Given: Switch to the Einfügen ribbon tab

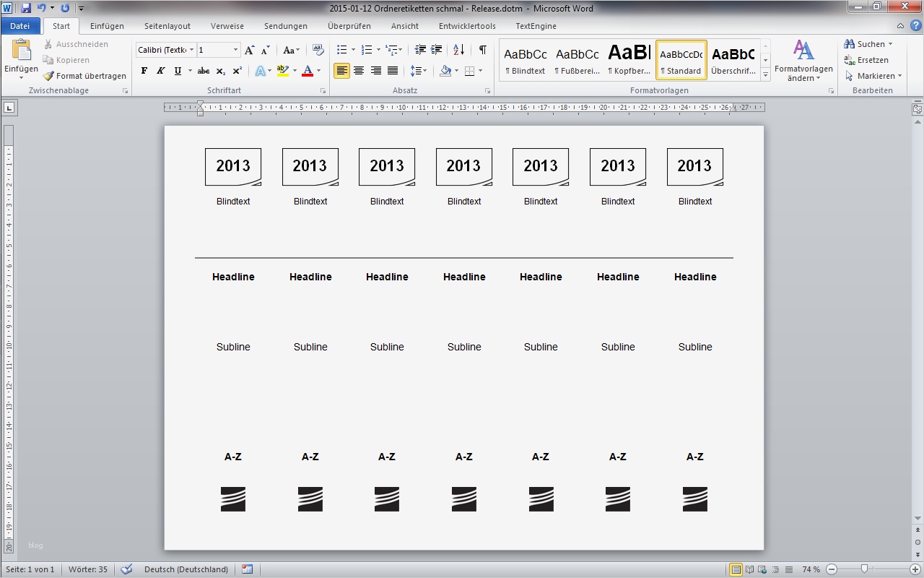Looking at the screenshot, I should 107,26.
